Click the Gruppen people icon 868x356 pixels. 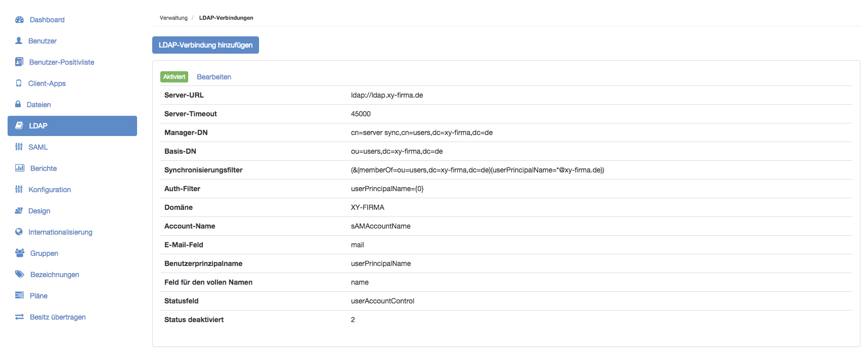tap(20, 253)
